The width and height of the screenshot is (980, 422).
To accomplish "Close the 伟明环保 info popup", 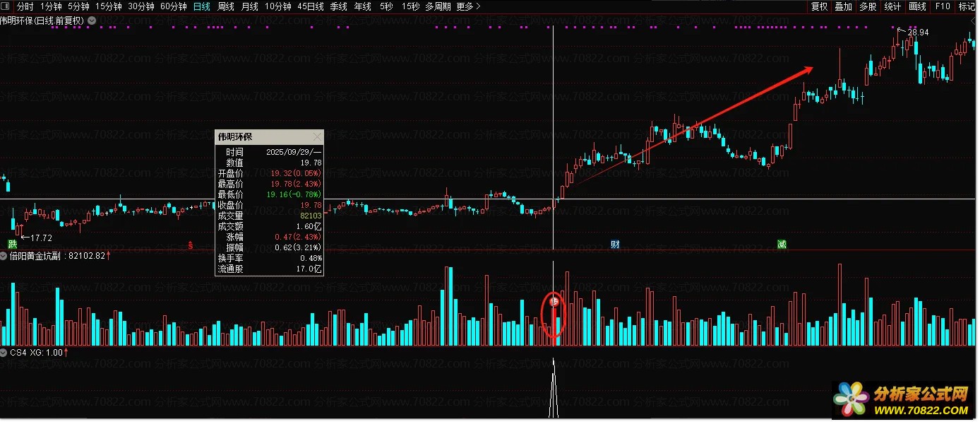I will [x=316, y=136].
